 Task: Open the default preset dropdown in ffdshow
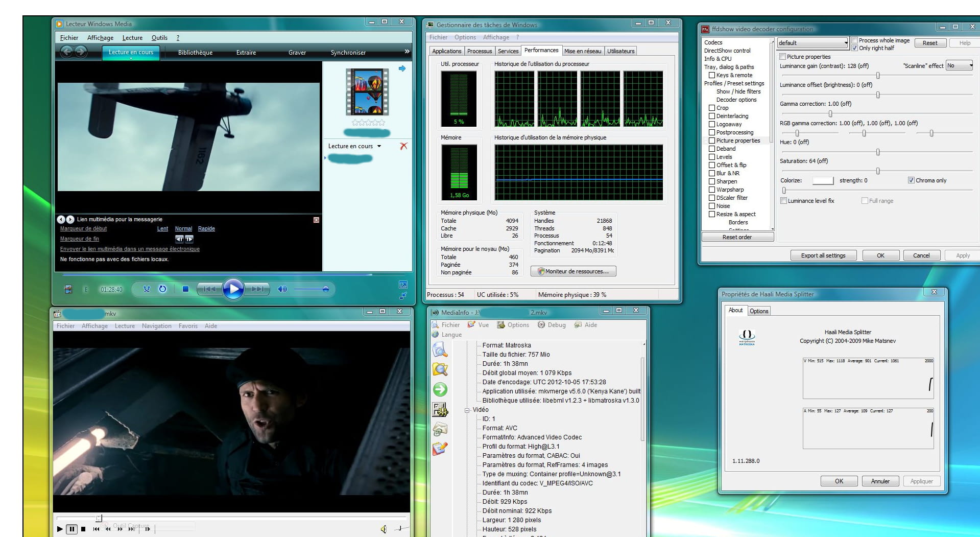[812, 43]
